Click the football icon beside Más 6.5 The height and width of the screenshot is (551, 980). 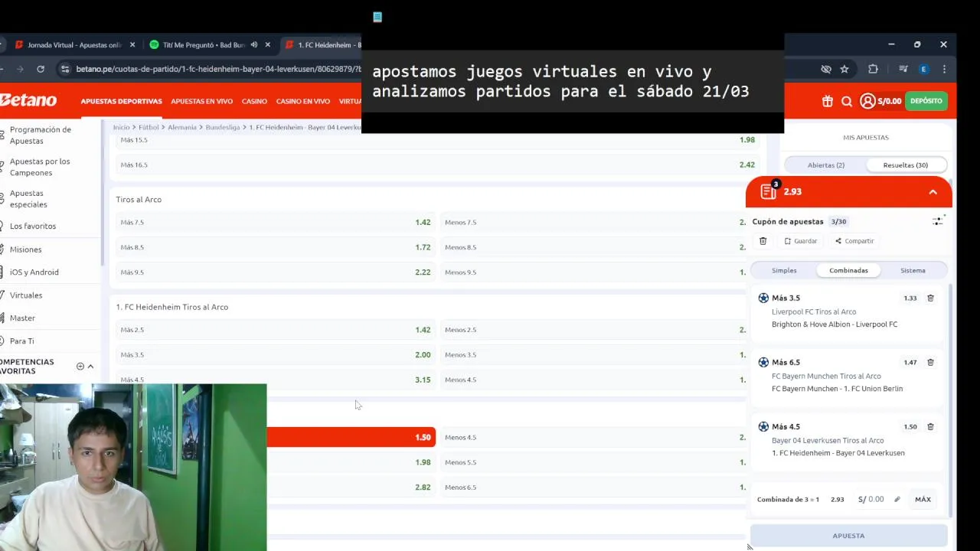coord(763,362)
